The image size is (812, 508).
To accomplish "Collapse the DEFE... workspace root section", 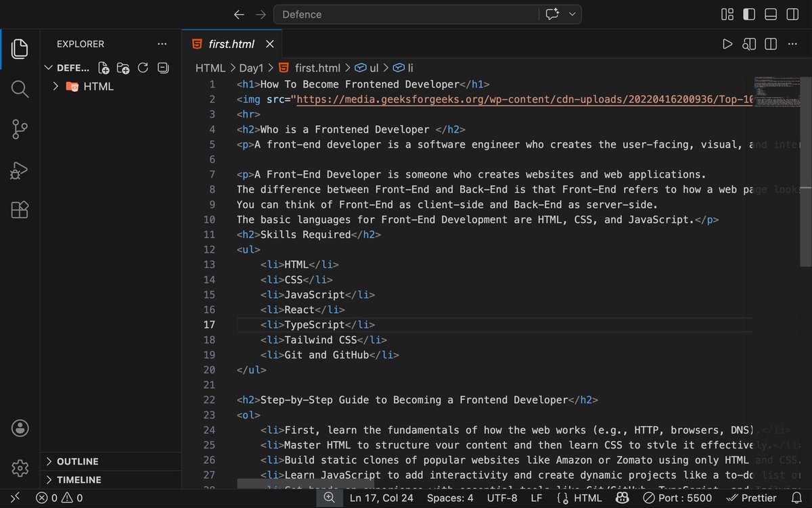I will (68, 68).
